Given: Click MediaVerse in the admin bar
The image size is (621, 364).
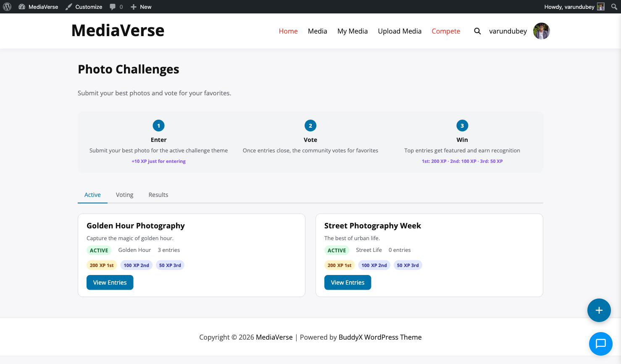Looking at the screenshot, I should 38,6.
